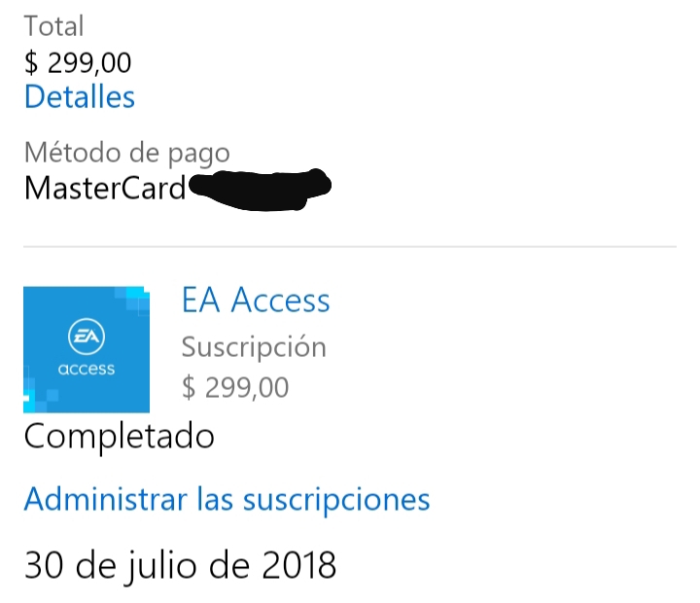Click light-blue pixel squares at tile top corner

coord(132,299)
